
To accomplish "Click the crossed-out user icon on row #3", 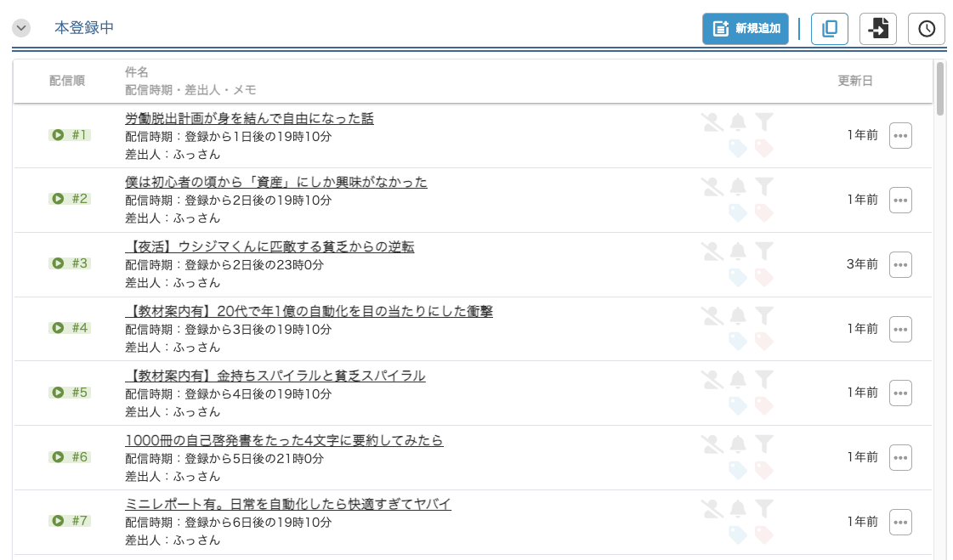I will coord(712,251).
